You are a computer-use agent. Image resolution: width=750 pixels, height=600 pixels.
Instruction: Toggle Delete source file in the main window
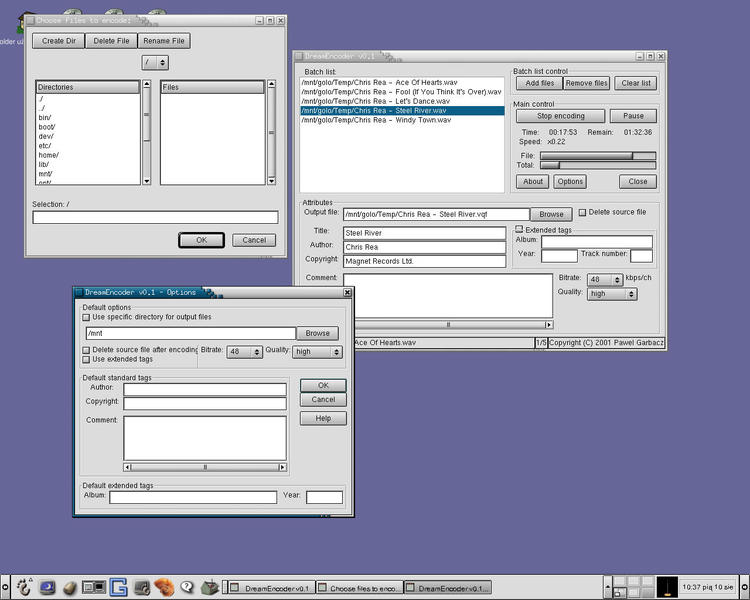(582, 212)
